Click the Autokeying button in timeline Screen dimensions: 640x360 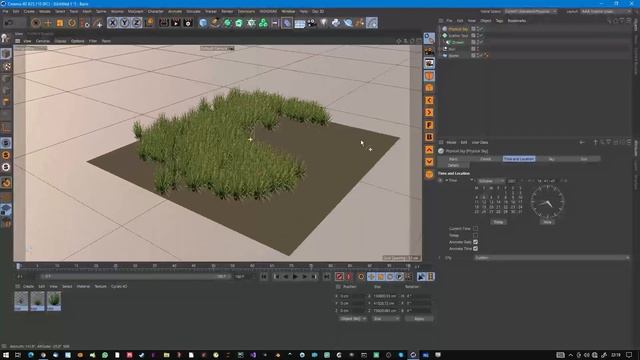(349, 277)
